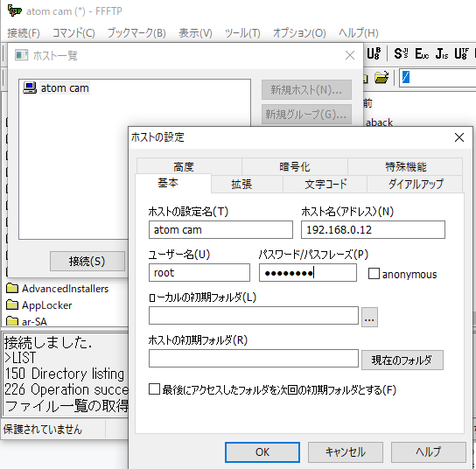The image size is (476, 469).
Task: Switch to the 特殊機能 tab
Action: pos(406,166)
